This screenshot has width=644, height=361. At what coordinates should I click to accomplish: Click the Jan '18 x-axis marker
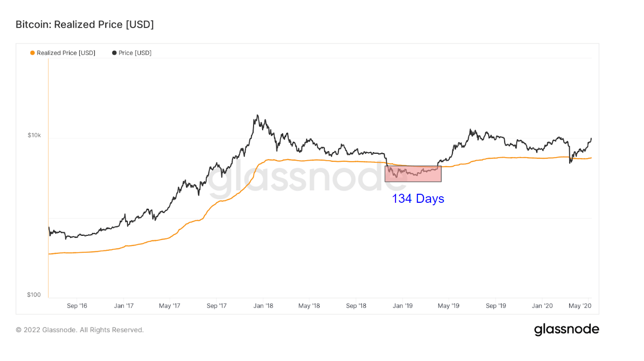point(263,306)
